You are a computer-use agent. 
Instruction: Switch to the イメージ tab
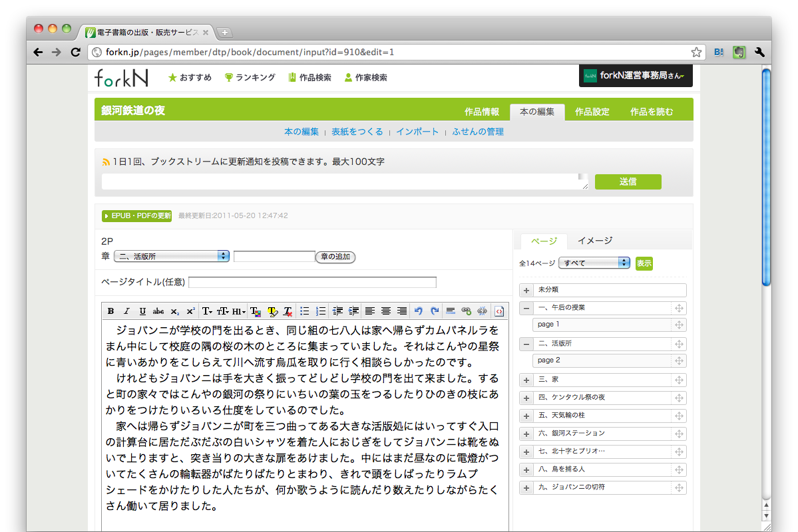pyautogui.click(x=594, y=241)
